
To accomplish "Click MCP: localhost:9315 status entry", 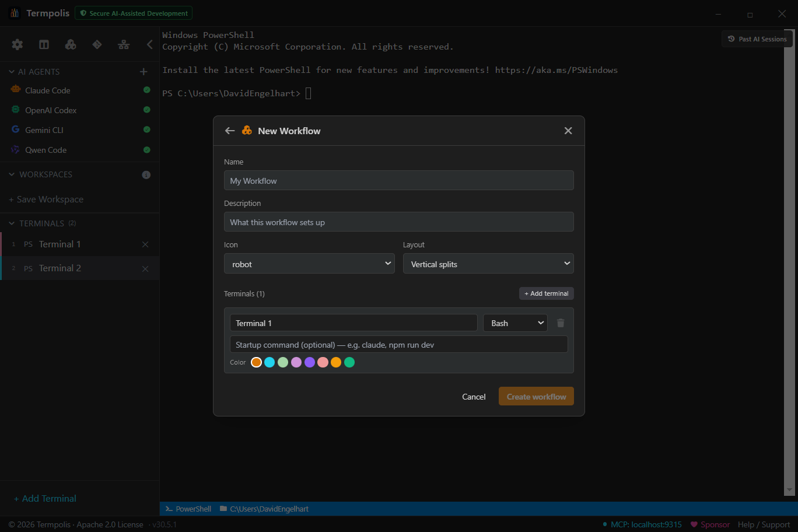I will pyautogui.click(x=642, y=524).
